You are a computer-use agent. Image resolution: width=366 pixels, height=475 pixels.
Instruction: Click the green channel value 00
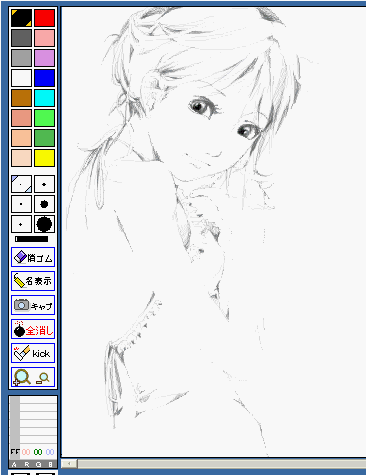point(38,452)
